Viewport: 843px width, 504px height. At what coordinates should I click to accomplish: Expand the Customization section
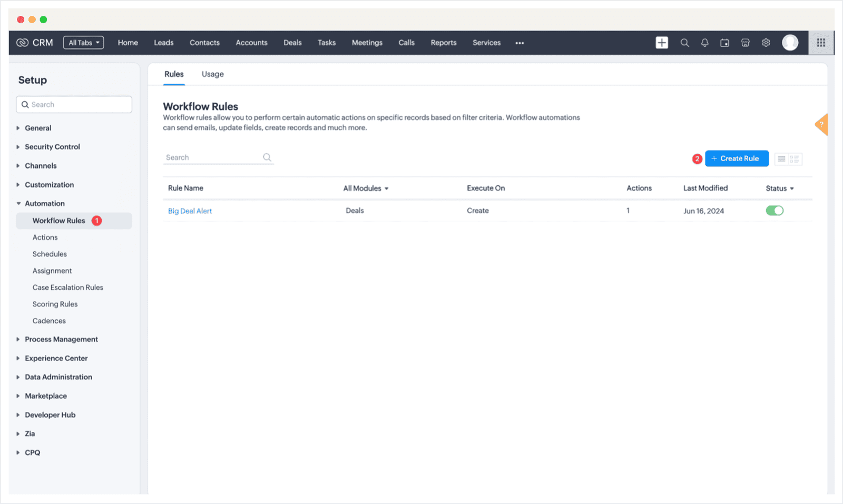pos(49,185)
